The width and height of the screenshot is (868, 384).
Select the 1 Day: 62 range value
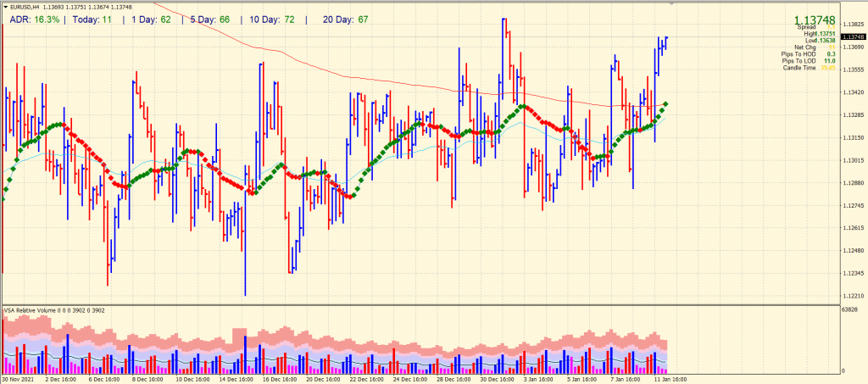151,19
